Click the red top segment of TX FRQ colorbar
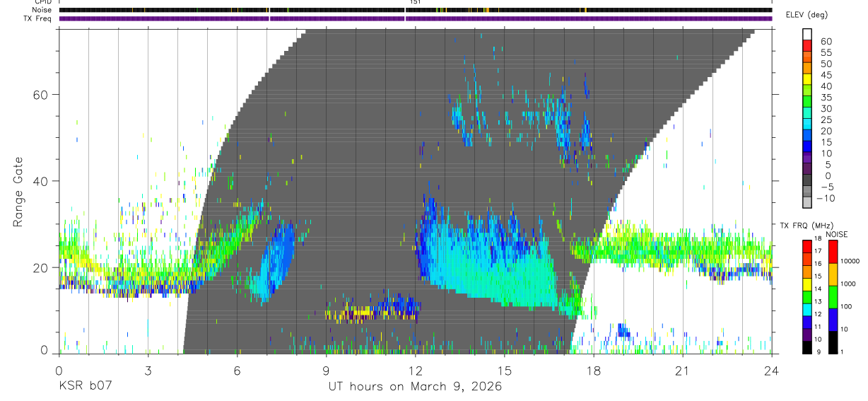This screenshot has width=868, height=401. (x=807, y=247)
